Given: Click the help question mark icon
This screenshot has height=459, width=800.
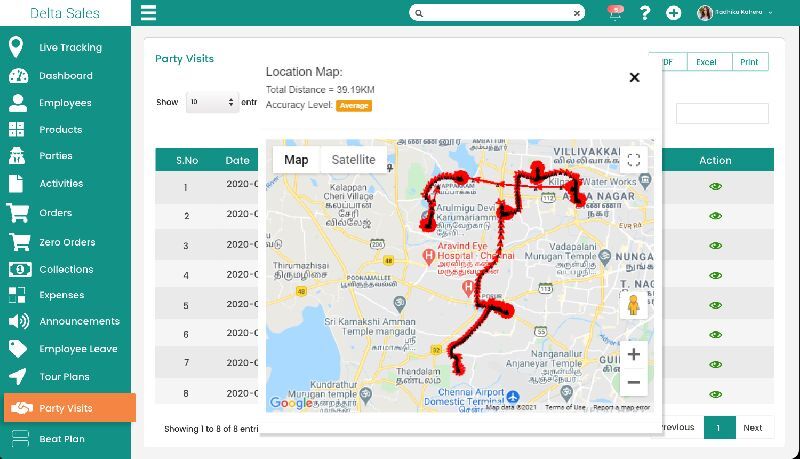Looking at the screenshot, I should (x=645, y=13).
